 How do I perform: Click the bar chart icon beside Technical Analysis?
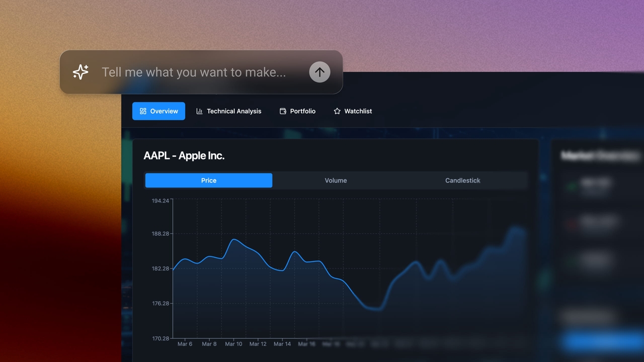coord(199,111)
